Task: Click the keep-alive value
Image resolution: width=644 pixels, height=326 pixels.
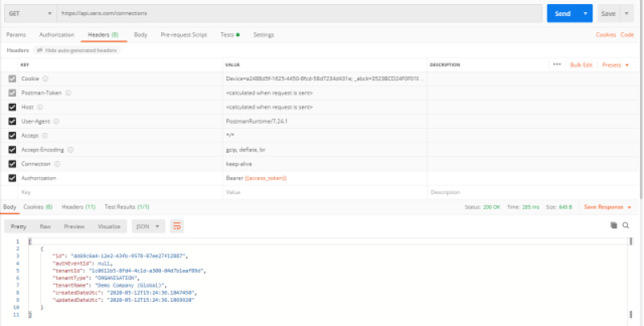Action: click(239, 164)
